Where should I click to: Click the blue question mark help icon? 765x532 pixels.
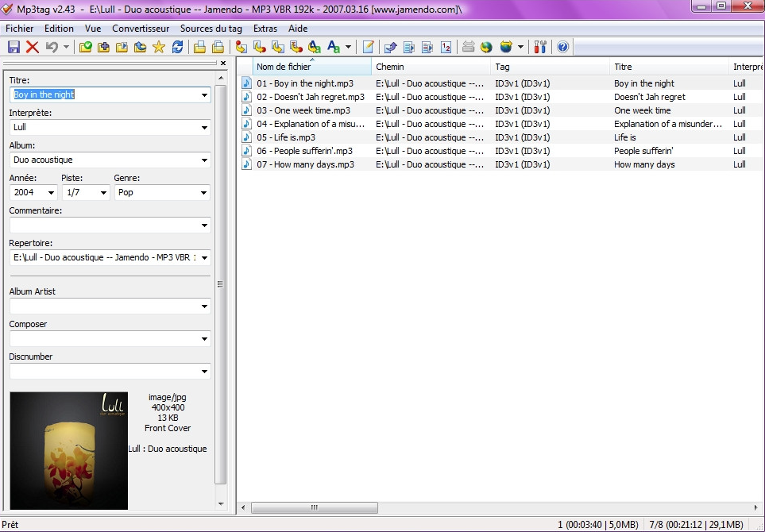(563, 48)
